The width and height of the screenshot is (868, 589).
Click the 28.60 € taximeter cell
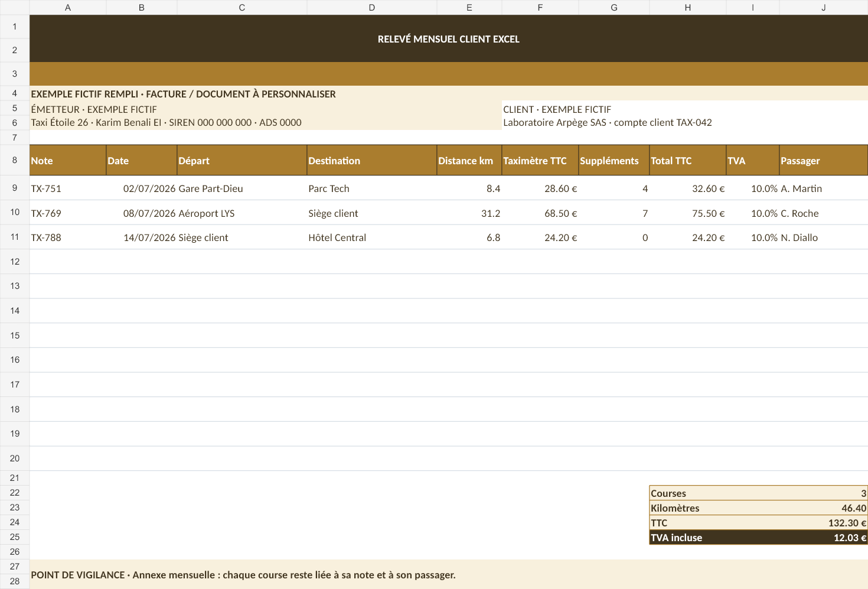tap(540, 188)
